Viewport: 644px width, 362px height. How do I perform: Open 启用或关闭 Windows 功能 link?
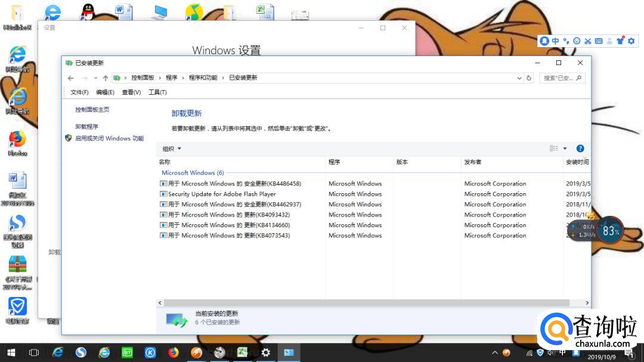(x=109, y=138)
